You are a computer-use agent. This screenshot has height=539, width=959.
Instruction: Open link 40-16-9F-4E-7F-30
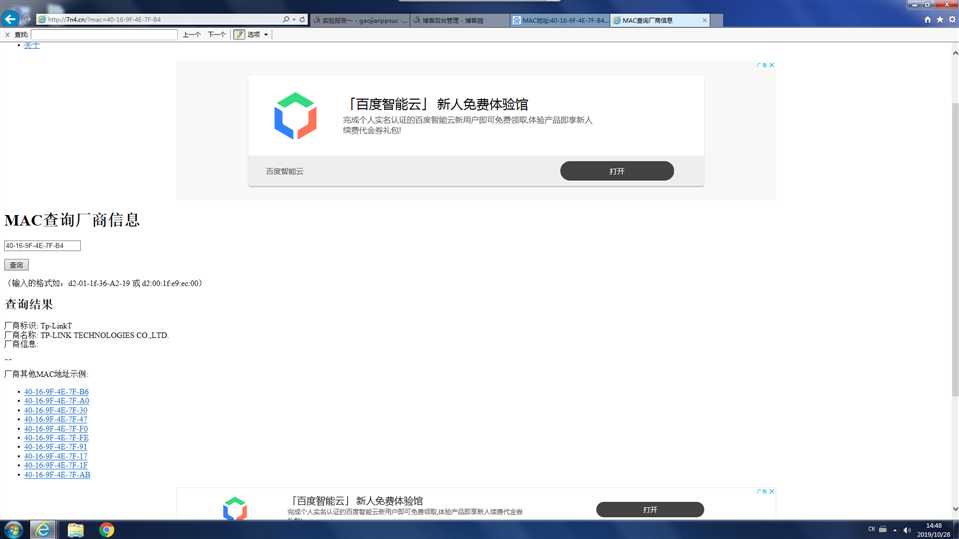point(56,410)
